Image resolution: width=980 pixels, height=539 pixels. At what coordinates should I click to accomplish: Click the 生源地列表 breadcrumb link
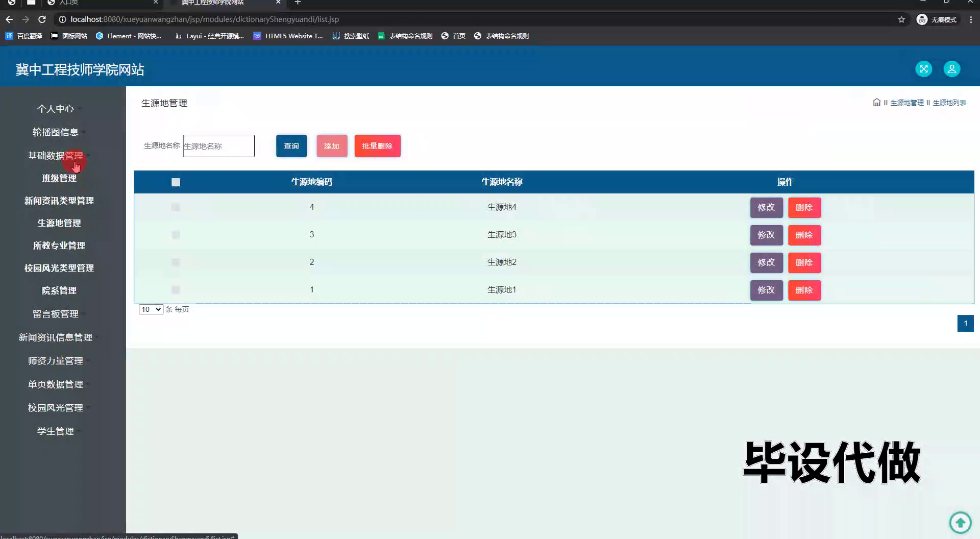click(x=949, y=103)
